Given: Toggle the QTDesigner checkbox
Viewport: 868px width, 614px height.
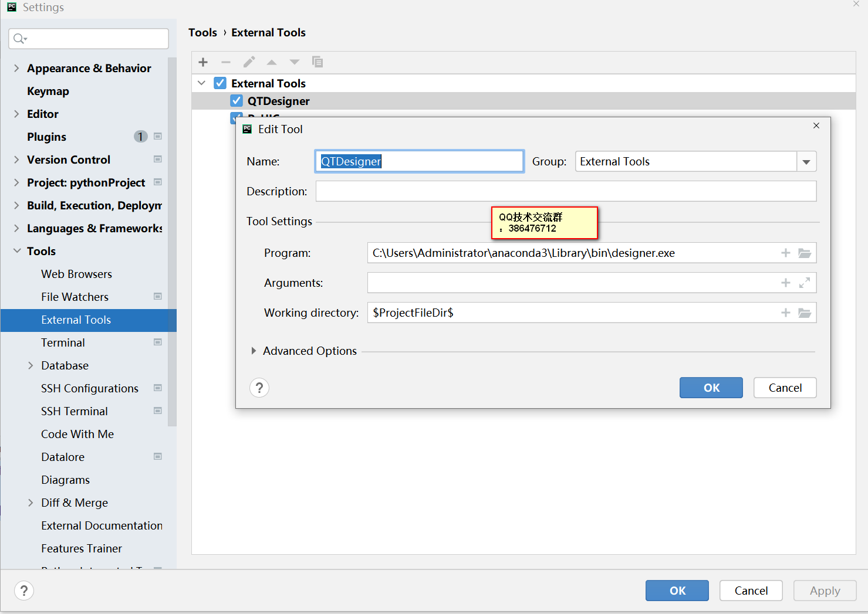Looking at the screenshot, I should tap(237, 100).
